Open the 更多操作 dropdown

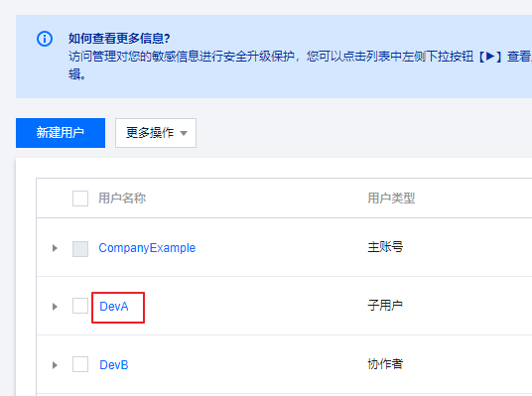156,133
